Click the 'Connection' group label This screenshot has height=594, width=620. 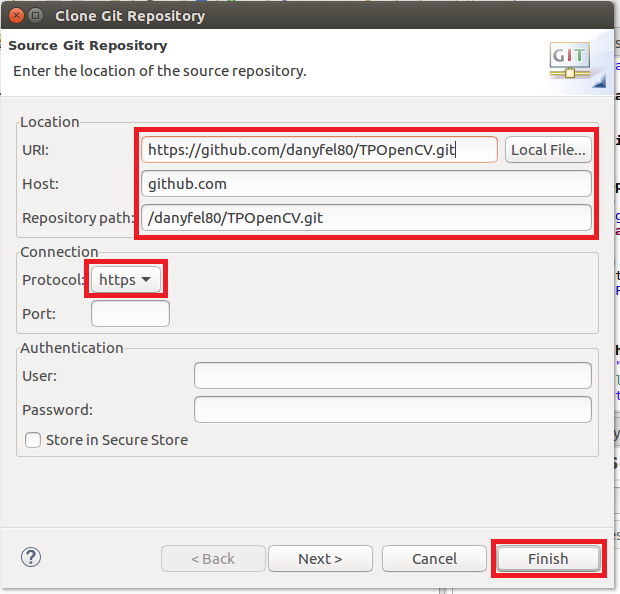pyautogui.click(x=59, y=252)
